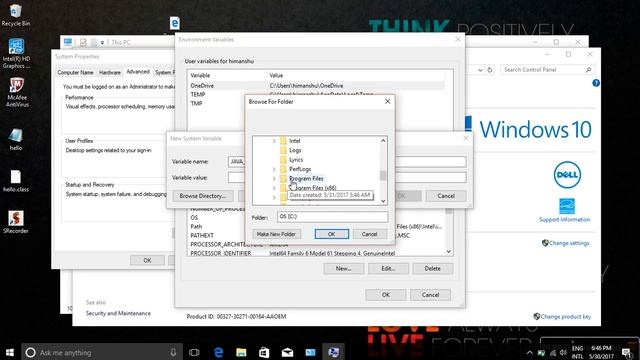Viewport: 640px width, 360px height.
Task: Open the Recycle Bin desktop icon
Action: pos(16,15)
